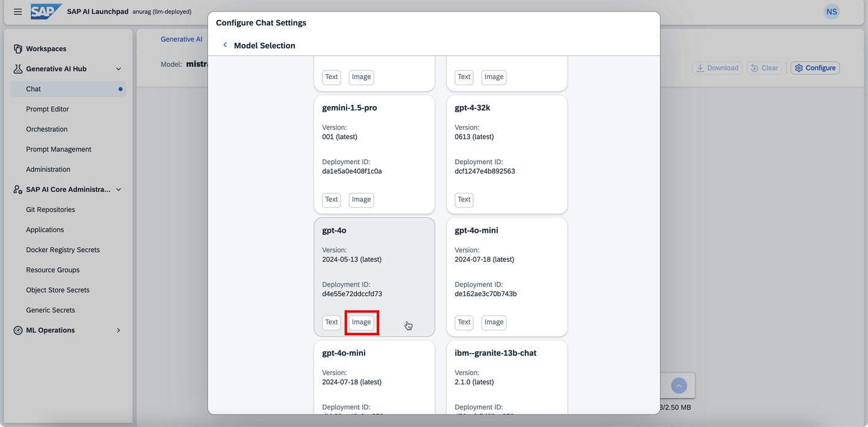Image resolution: width=868 pixels, height=427 pixels.
Task: Click the SAP AI Core Administration user-gear icon
Action: click(18, 189)
